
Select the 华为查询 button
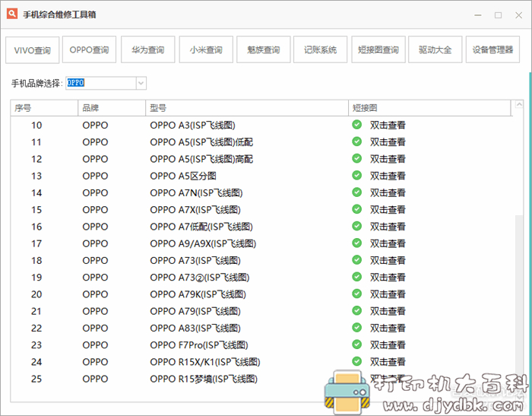[x=148, y=49]
